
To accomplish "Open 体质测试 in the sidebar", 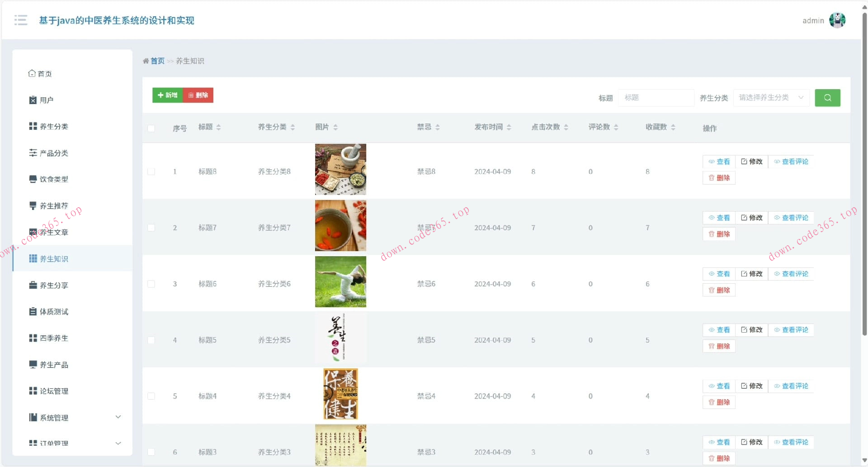I will tap(54, 312).
